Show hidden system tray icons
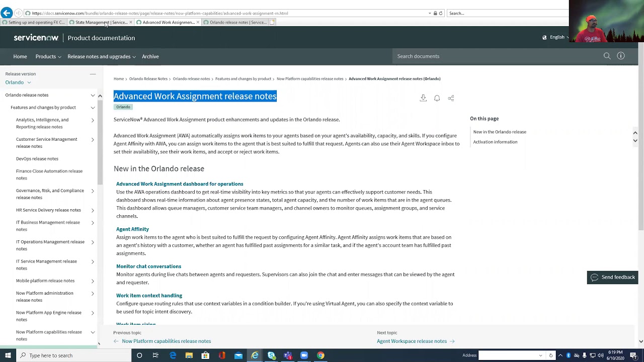This screenshot has width=644, height=362. (560, 355)
